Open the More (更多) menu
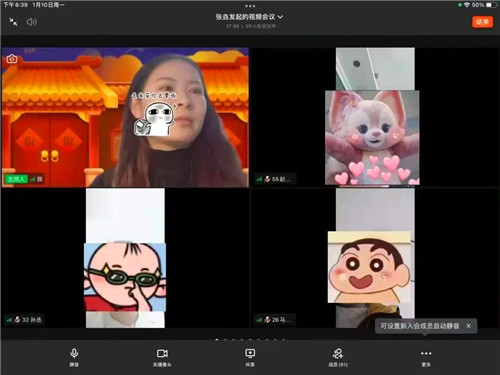The image size is (500, 375). tap(426, 357)
